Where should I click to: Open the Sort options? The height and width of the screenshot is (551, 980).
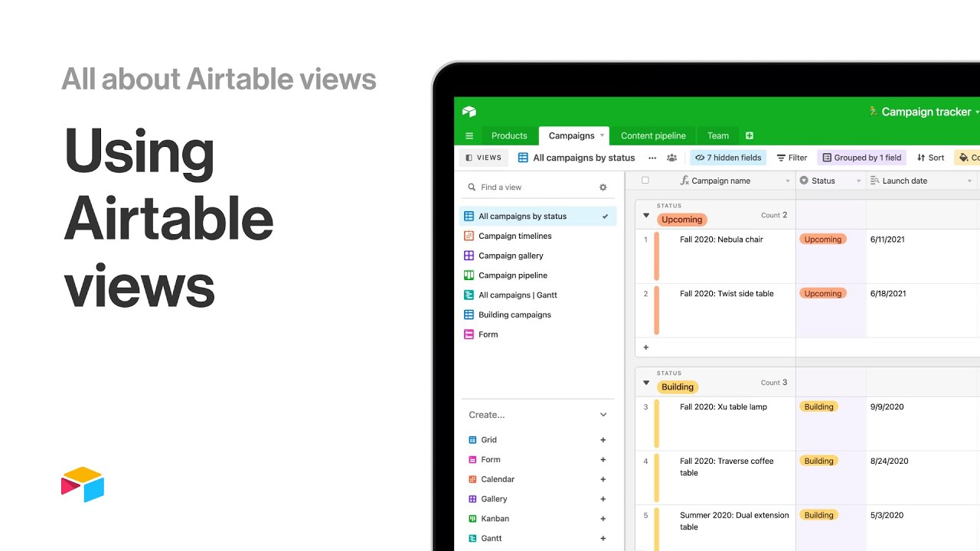[x=930, y=158]
